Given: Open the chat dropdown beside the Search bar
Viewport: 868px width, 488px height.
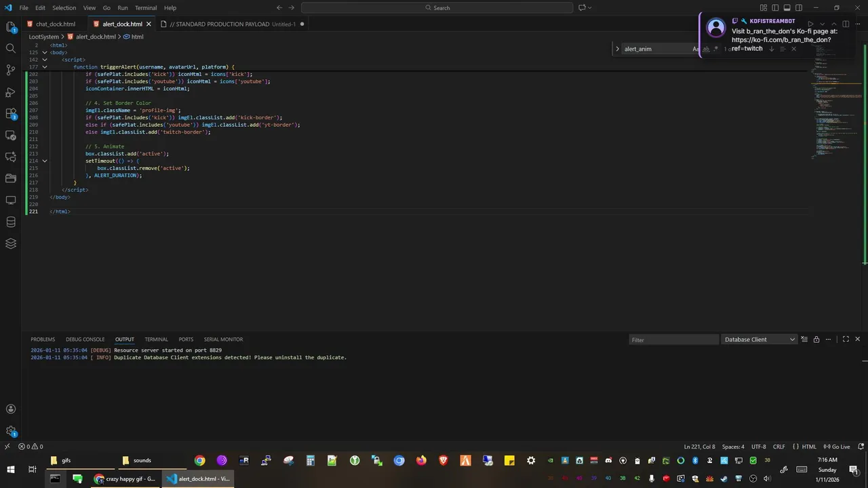Looking at the screenshot, I should click(585, 7).
